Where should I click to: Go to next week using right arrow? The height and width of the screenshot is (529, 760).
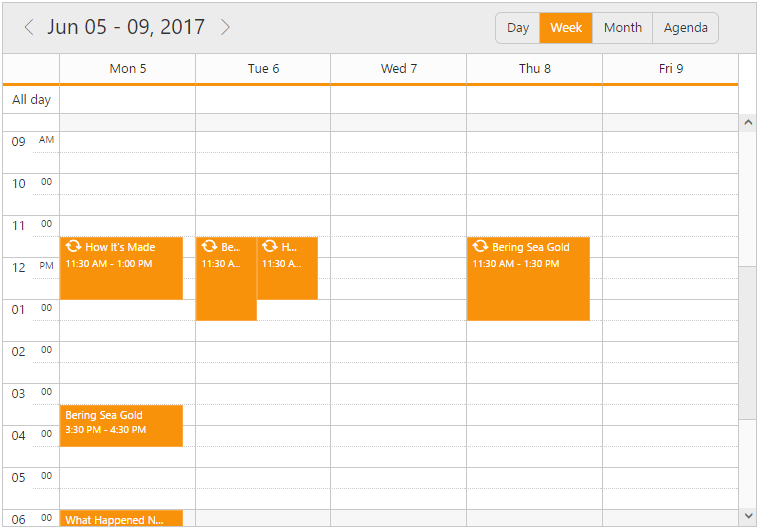[x=225, y=27]
